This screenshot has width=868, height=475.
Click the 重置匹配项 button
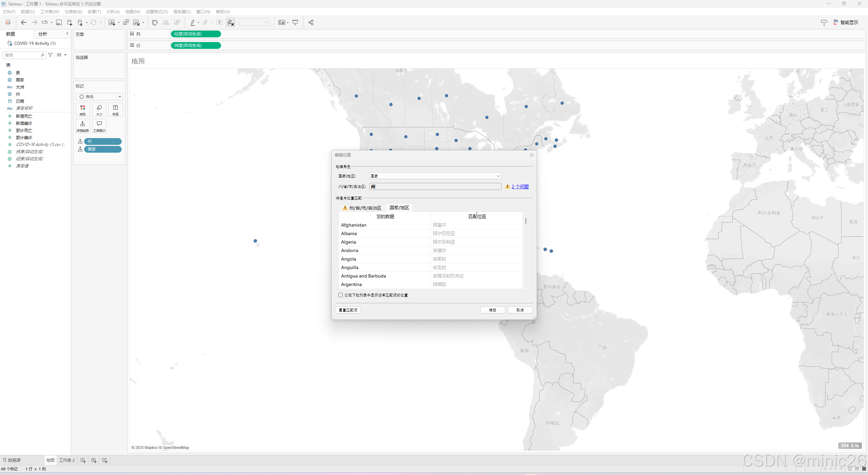tap(348, 310)
